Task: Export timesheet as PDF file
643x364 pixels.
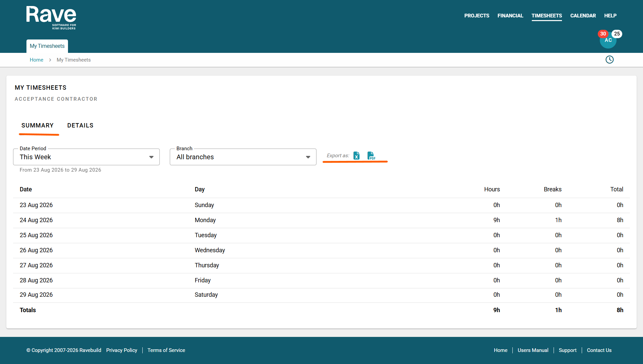Action: (371, 156)
